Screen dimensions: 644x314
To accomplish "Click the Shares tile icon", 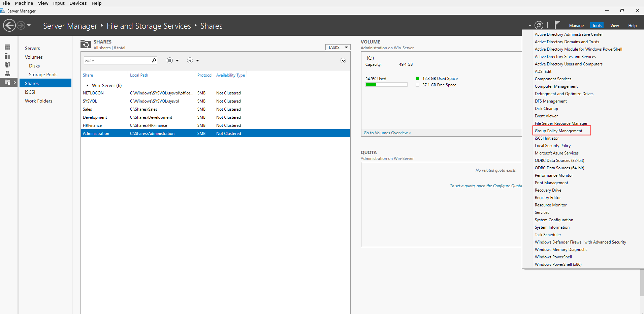I will (x=86, y=44).
